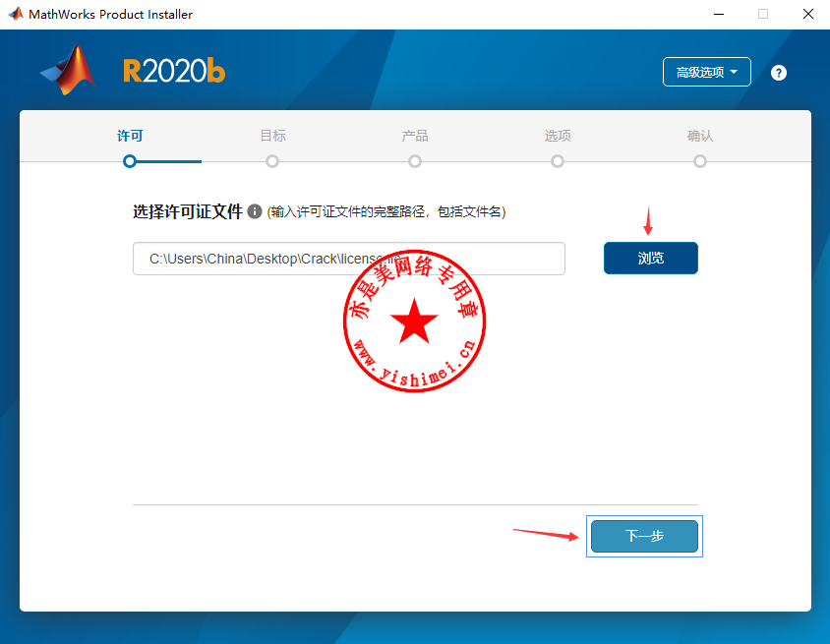Click the 许可 step progress circle
The width and height of the screenshot is (830, 644).
click(130, 161)
